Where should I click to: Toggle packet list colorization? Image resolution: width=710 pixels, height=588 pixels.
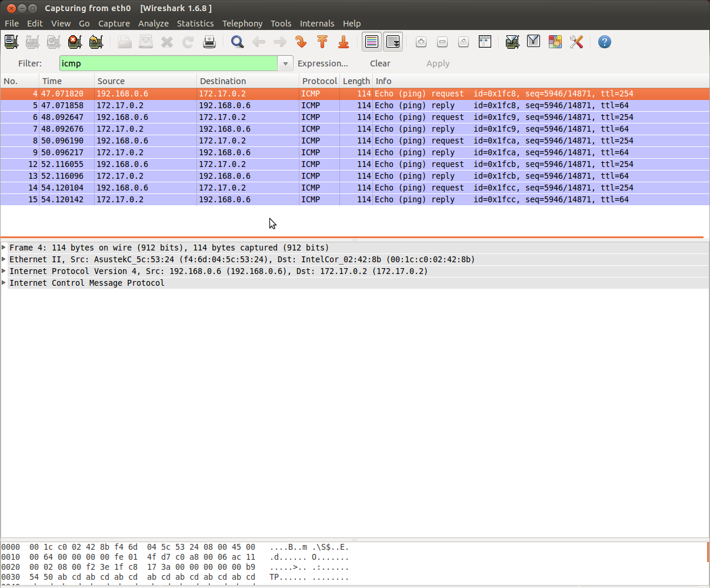tap(372, 42)
